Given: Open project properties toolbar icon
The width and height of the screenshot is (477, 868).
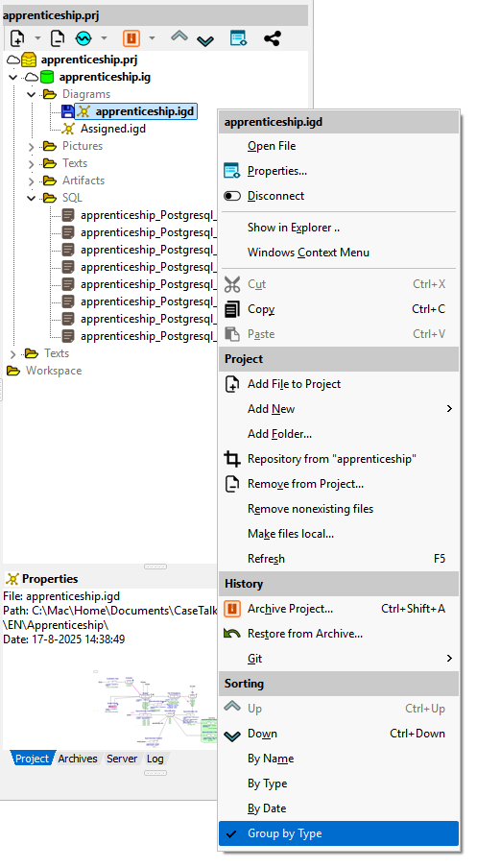Looking at the screenshot, I should pyautogui.click(x=238, y=38).
